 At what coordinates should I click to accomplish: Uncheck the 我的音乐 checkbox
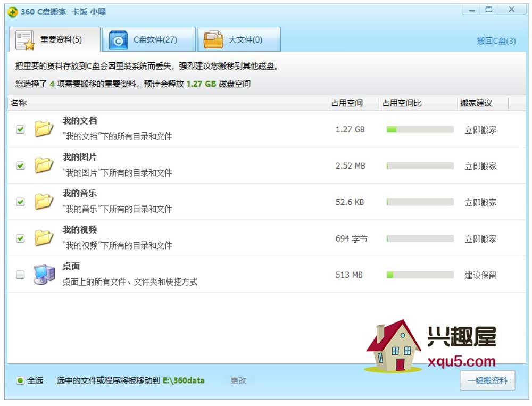[20, 202]
